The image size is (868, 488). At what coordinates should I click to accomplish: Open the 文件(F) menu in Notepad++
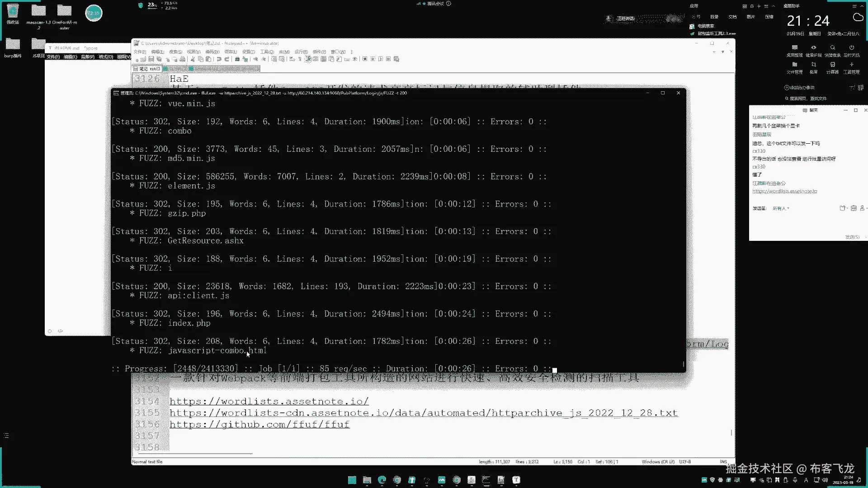(140, 52)
